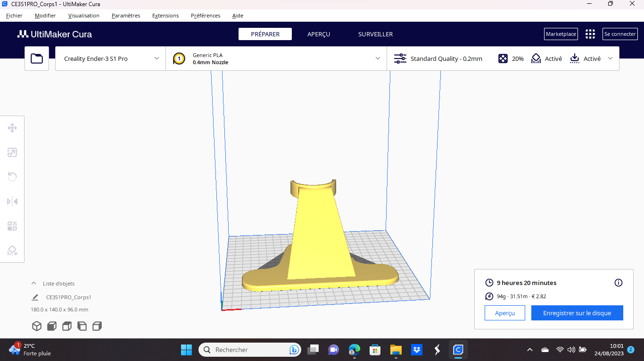
Task: Click the Windows Start button
Action: 186,350
